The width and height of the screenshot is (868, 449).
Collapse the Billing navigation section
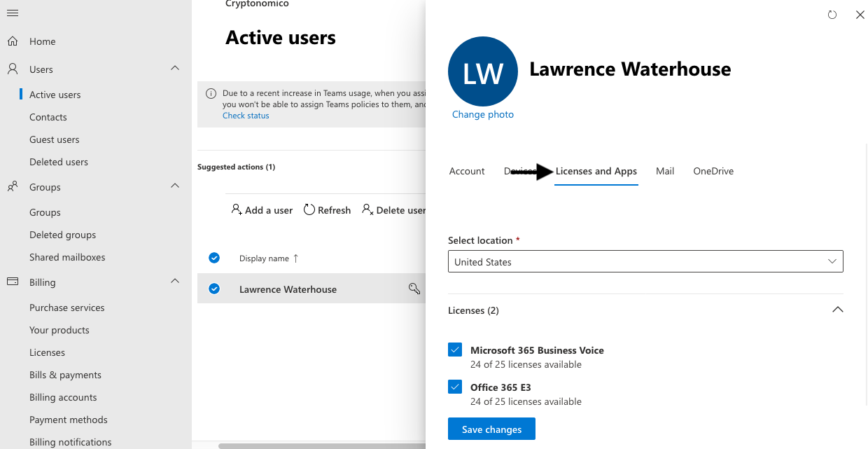175,281
